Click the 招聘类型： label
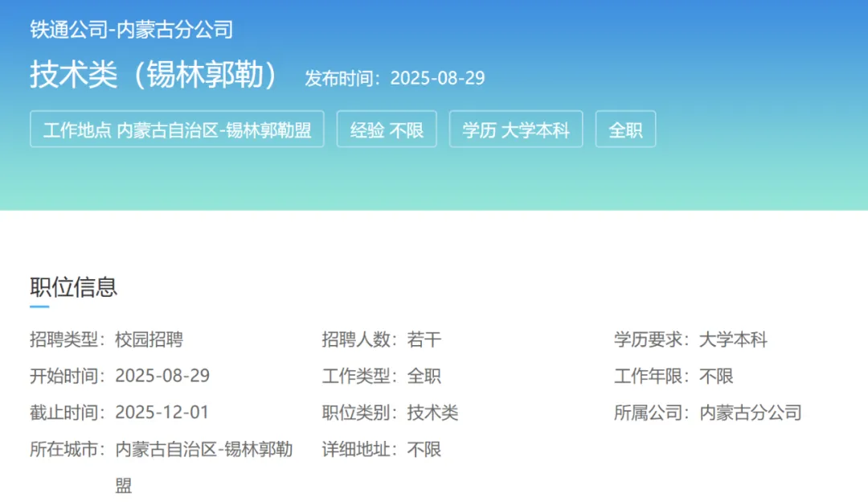Screen dimensions: 868x502 (x=68, y=339)
